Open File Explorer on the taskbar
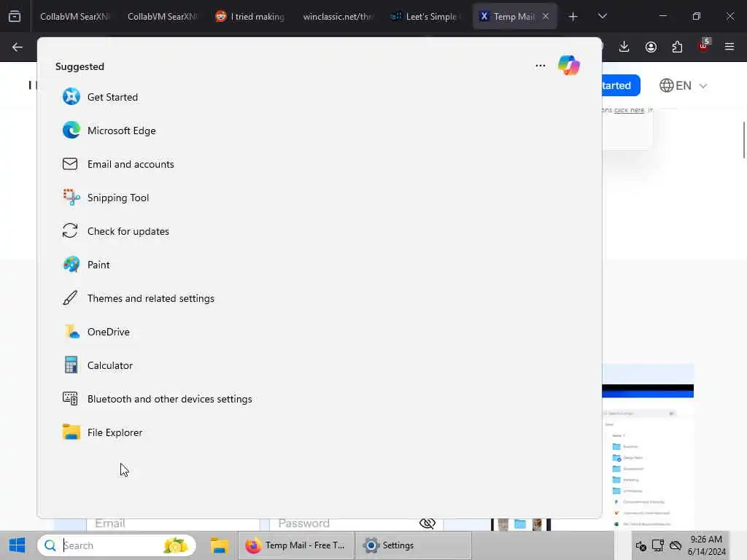The height and width of the screenshot is (560, 747). 219,545
